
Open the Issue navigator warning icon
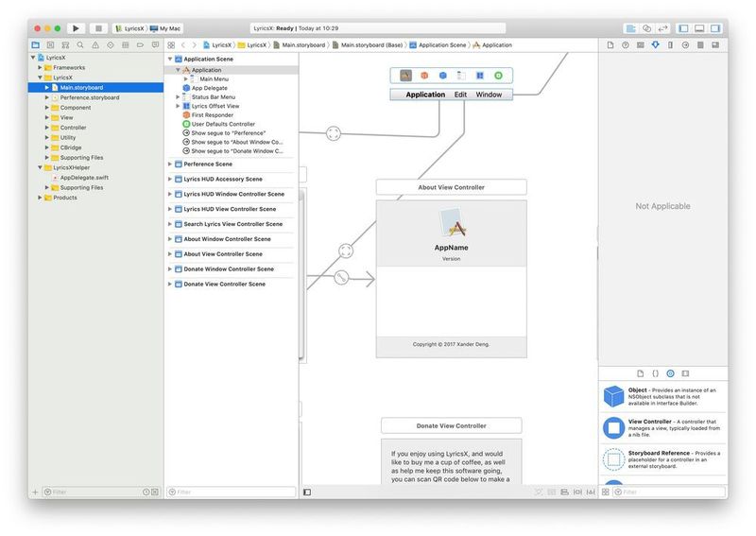tap(95, 44)
